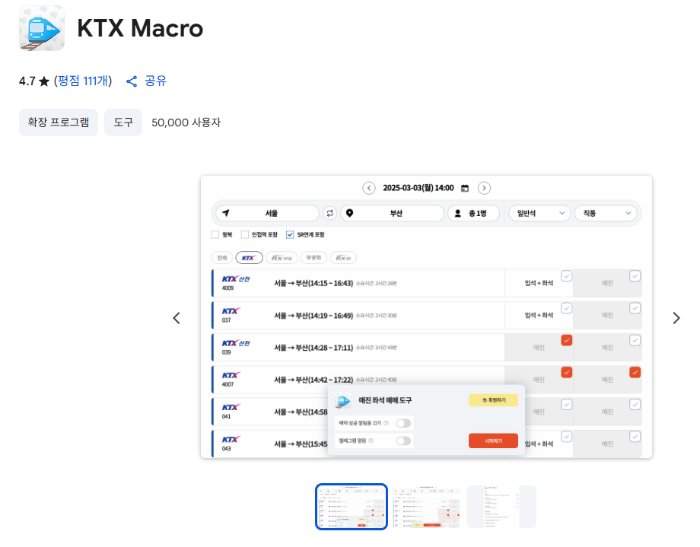This screenshot has height=547, width=700.
Task: Select the 무궁화 train filter tab
Action: (x=314, y=258)
